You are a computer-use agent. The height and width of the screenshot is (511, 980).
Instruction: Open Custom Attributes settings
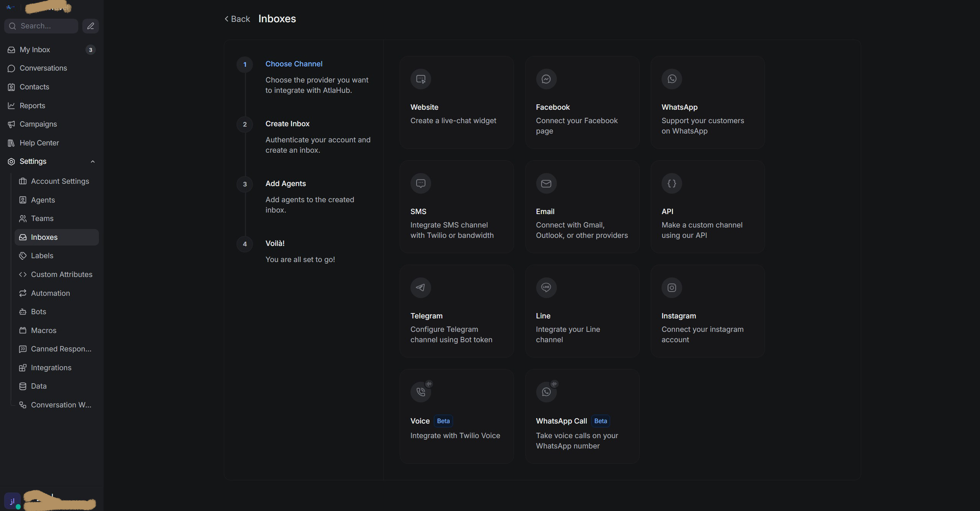coord(57,274)
